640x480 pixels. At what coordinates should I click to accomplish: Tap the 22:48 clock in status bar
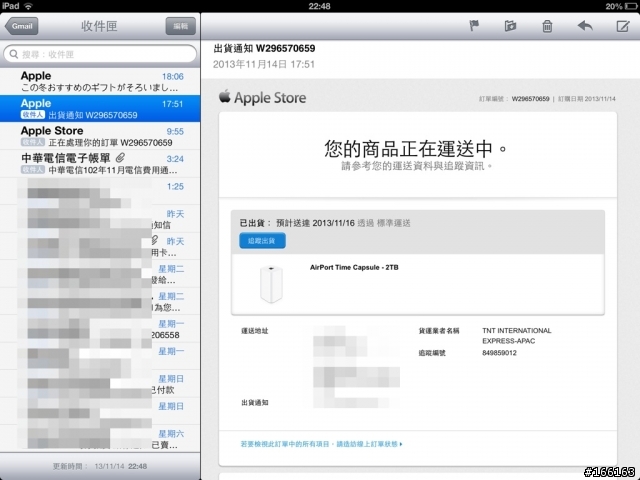tap(319, 6)
